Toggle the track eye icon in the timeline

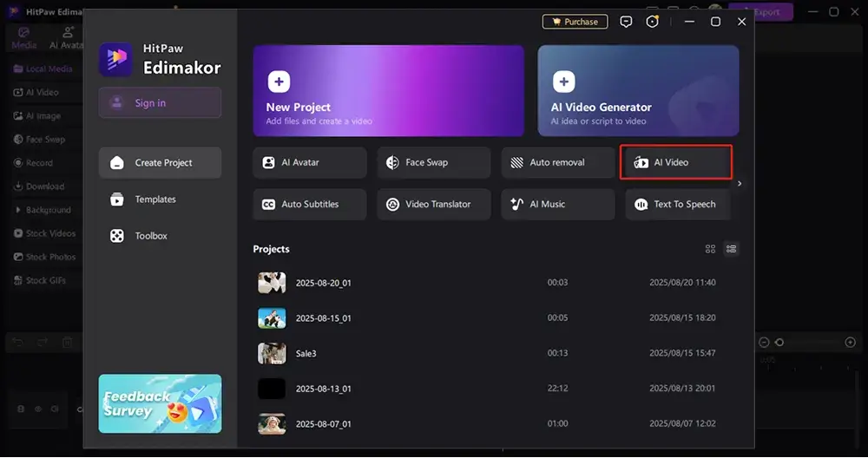[x=38, y=409]
